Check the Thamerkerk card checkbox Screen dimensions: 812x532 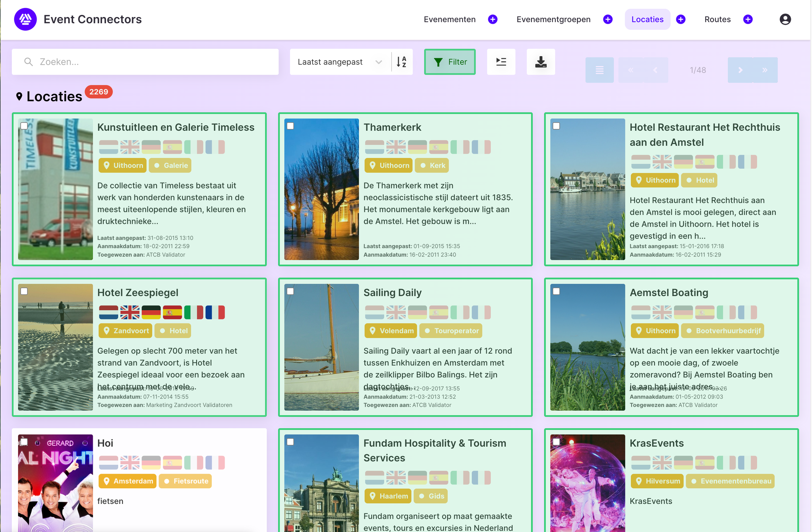290,126
